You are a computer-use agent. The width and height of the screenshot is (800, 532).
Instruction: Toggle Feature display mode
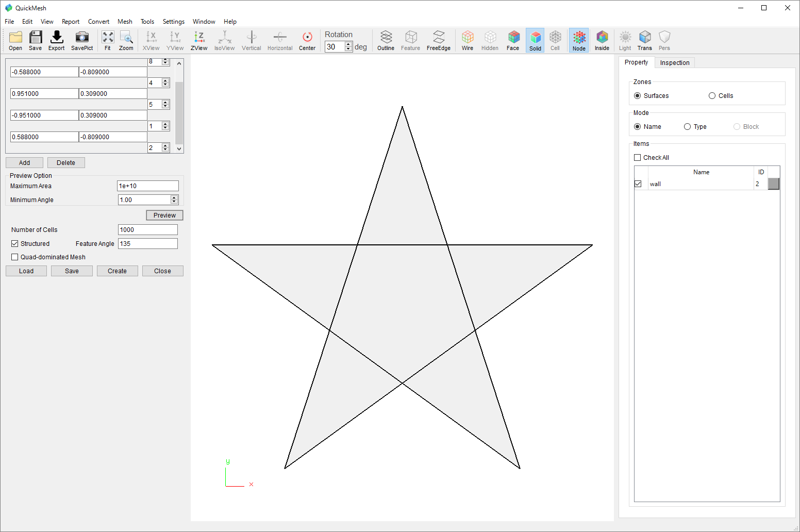click(410, 40)
